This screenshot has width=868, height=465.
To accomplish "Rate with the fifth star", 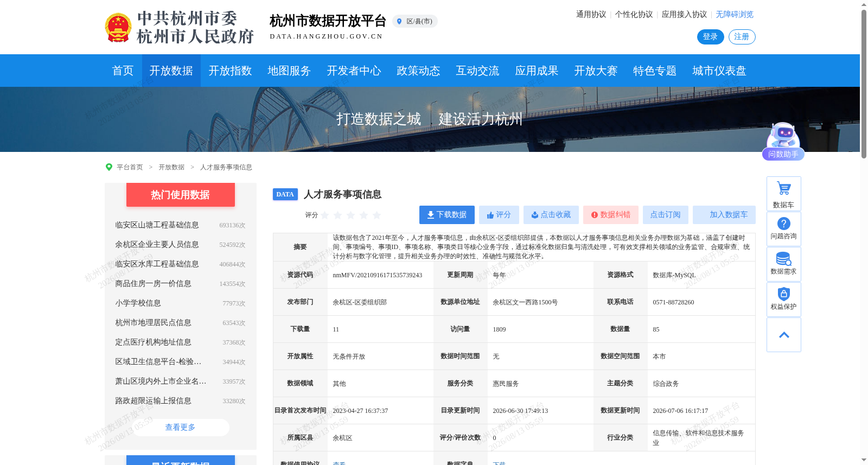I will (377, 215).
